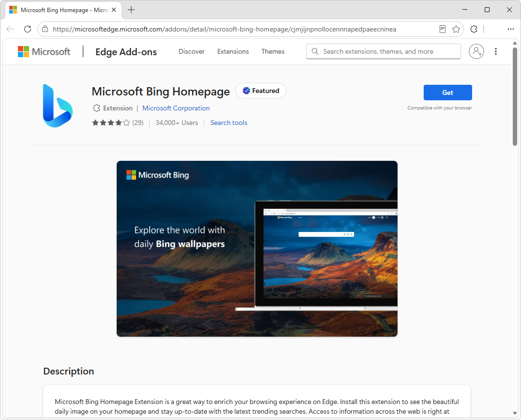521x420 pixels.
Task: Open the Discover menu item
Action: tap(192, 51)
